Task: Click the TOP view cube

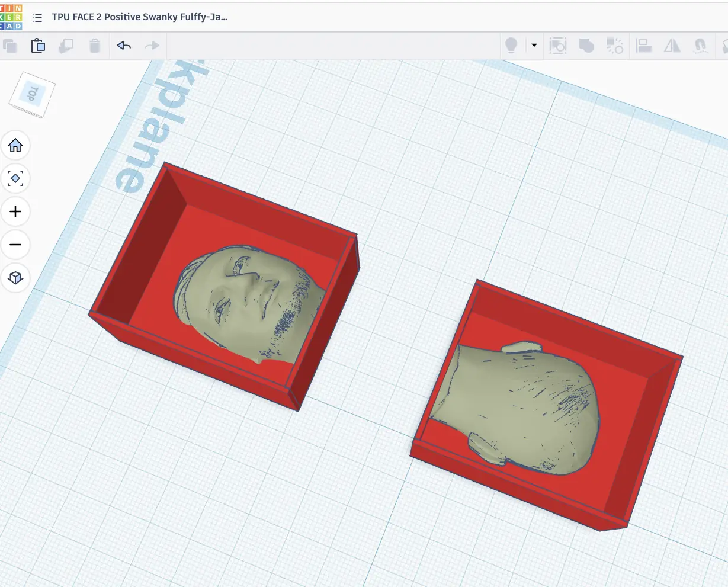Action: [x=32, y=94]
